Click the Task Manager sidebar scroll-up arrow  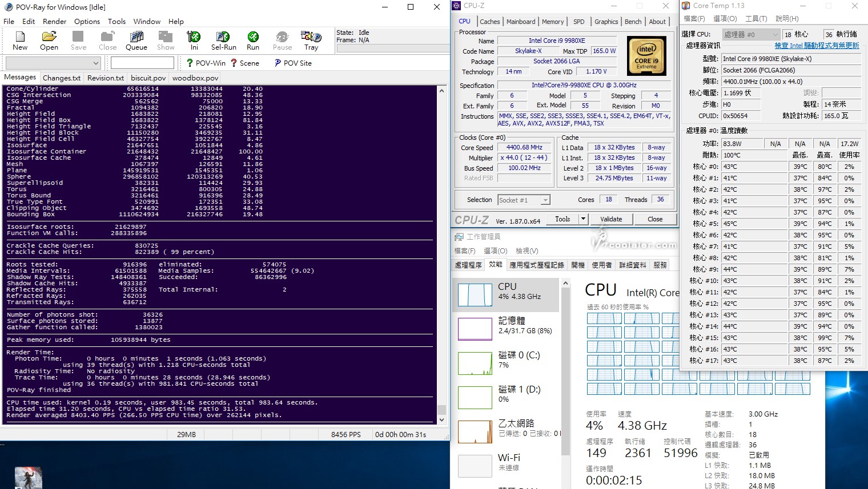tap(565, 284)
